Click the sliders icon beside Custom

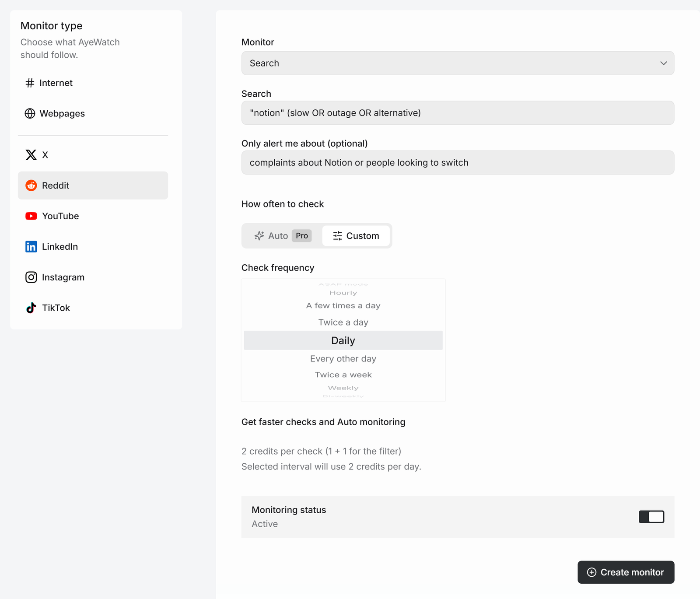point(337,236)
